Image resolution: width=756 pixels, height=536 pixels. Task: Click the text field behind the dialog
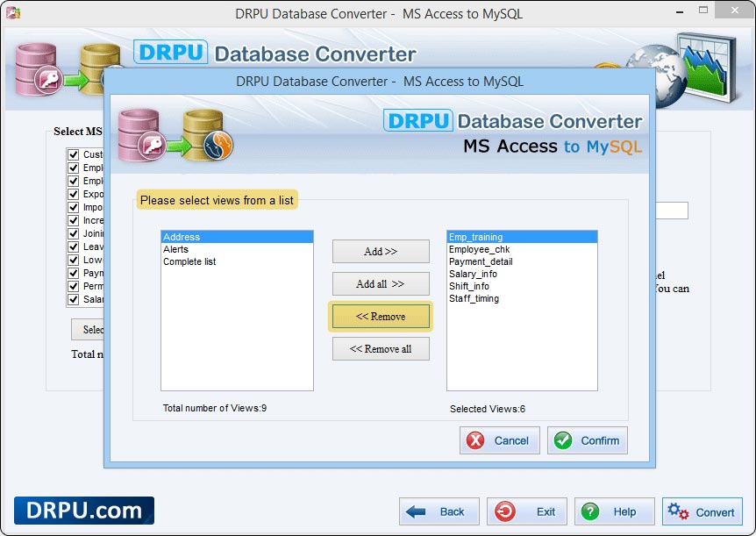672,211
